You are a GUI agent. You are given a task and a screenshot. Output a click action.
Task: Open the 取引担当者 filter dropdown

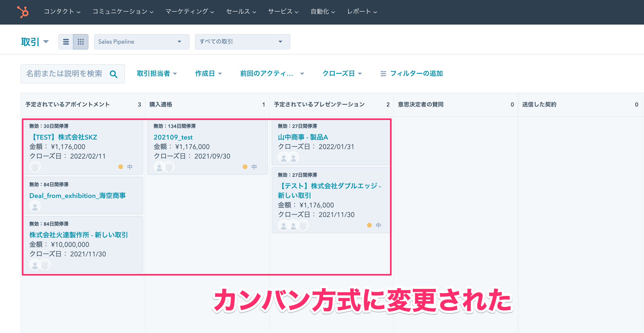(157, 73)
